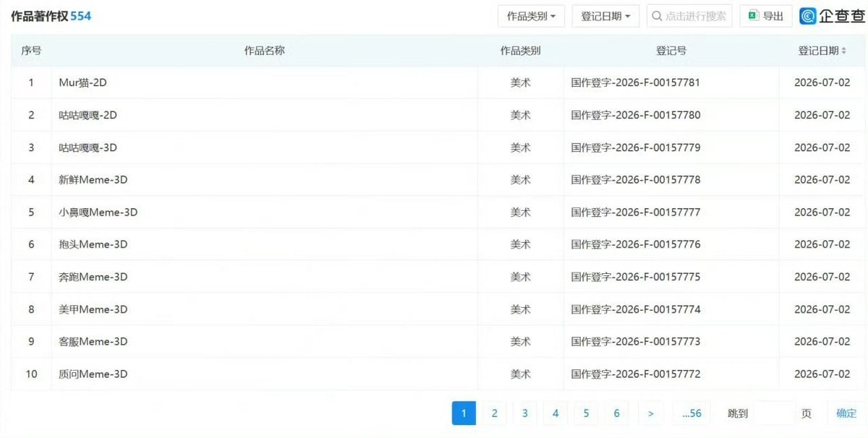868x438 pixels.
Task: Click the 导出 export button label
Action: point(773,16)
